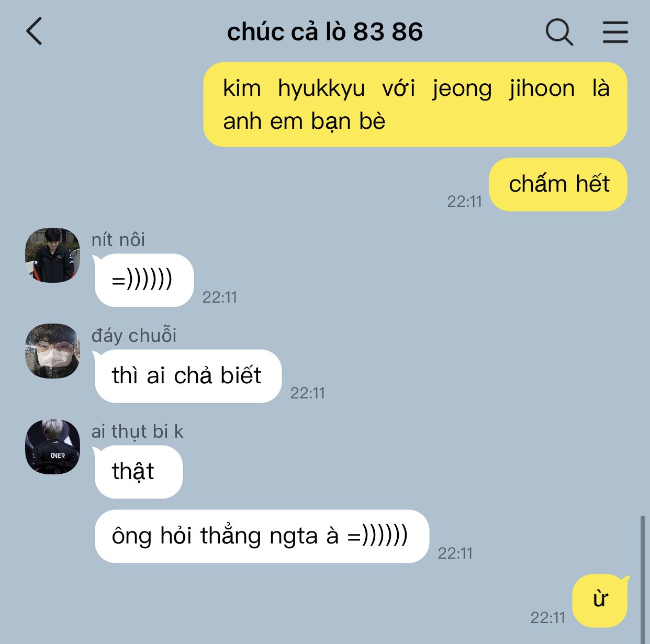The width and height of the screenshot is (650, 644).
Task: Click the sender name nít nôi
Action: tap(118, 239)
